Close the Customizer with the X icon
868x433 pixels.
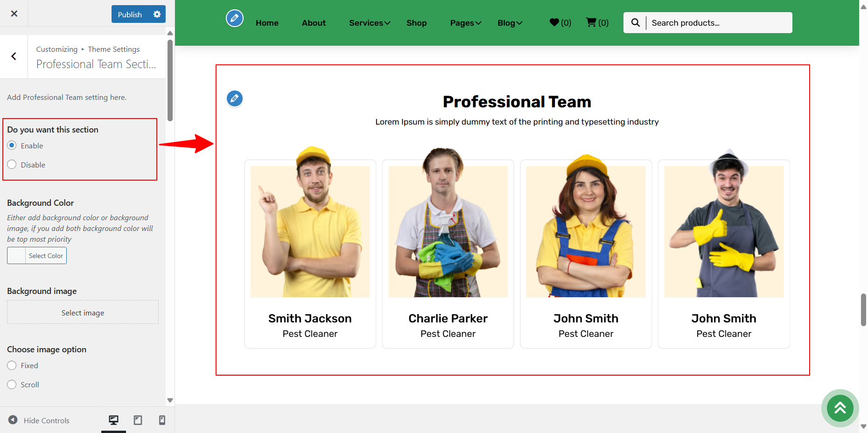[14, 14]
